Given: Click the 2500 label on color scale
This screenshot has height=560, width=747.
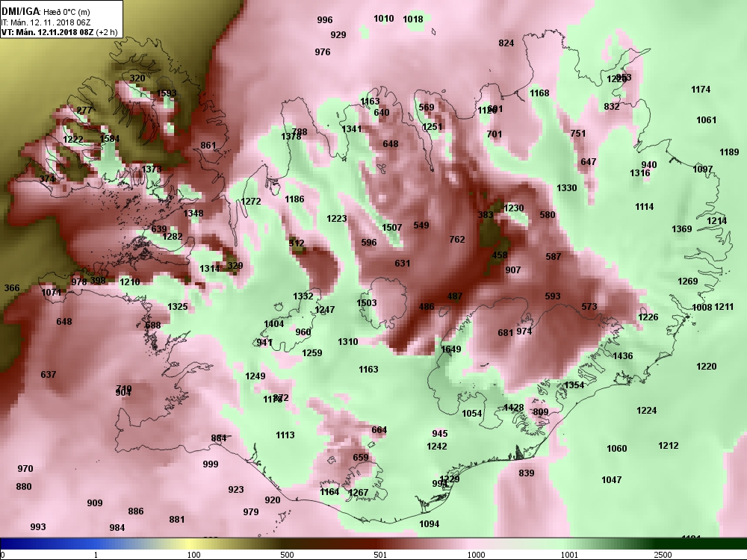Looking at the screenshot, I should tap(662, 555).
